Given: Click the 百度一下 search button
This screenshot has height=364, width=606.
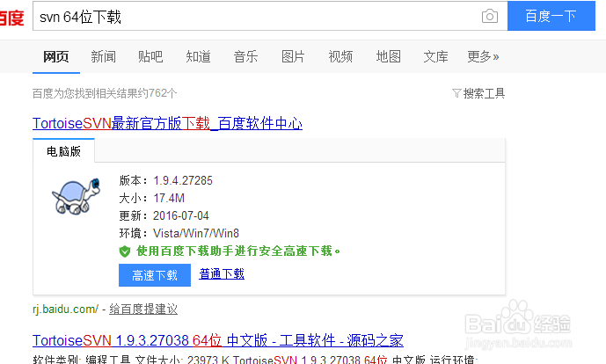Looking at the screenshot, I should point(551,16).
